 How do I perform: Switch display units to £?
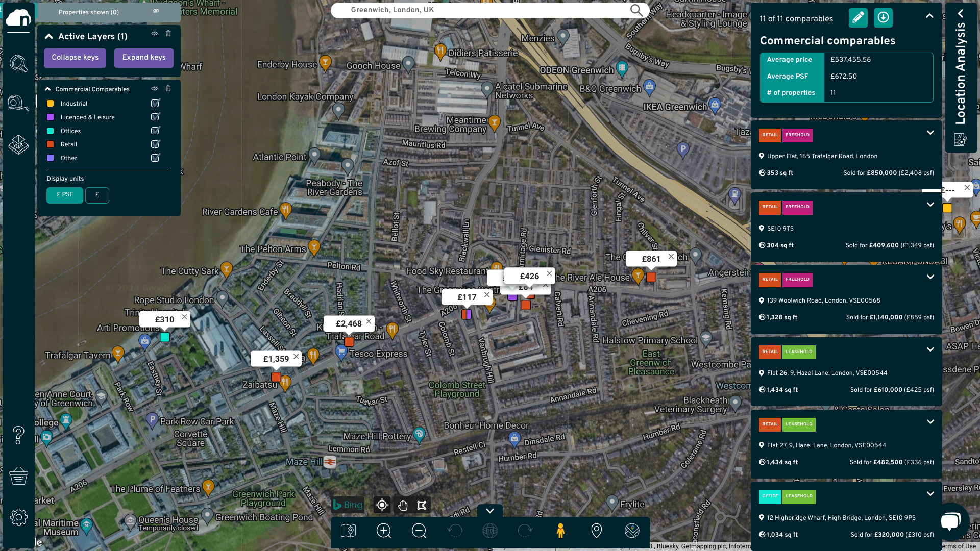click(97, 195)
